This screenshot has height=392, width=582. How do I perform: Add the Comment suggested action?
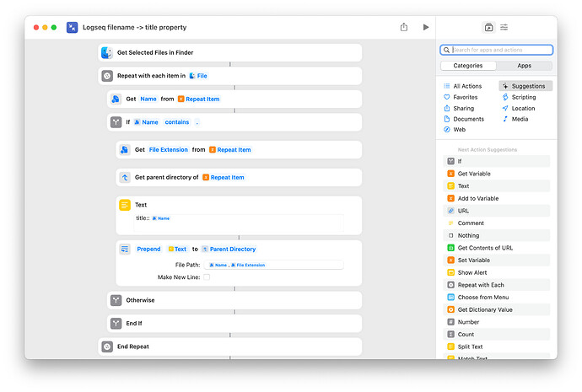coord(497,223)
